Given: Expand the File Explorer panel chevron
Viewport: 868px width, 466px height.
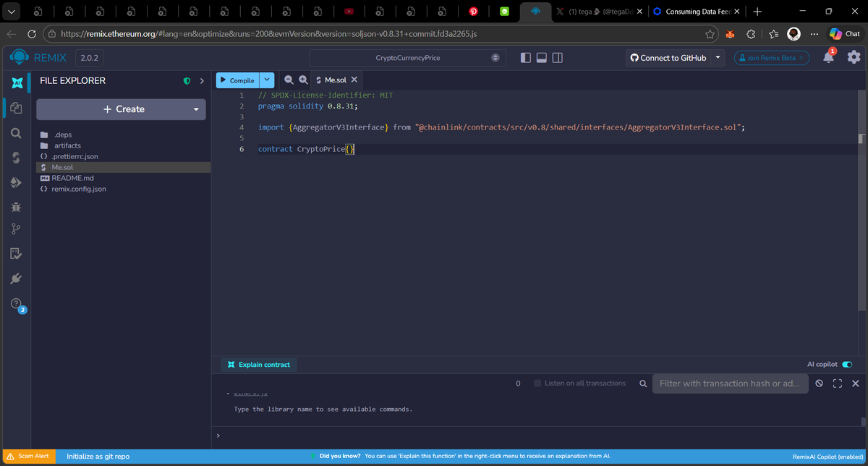Looking at the screenshot, I should click(202, 81).
